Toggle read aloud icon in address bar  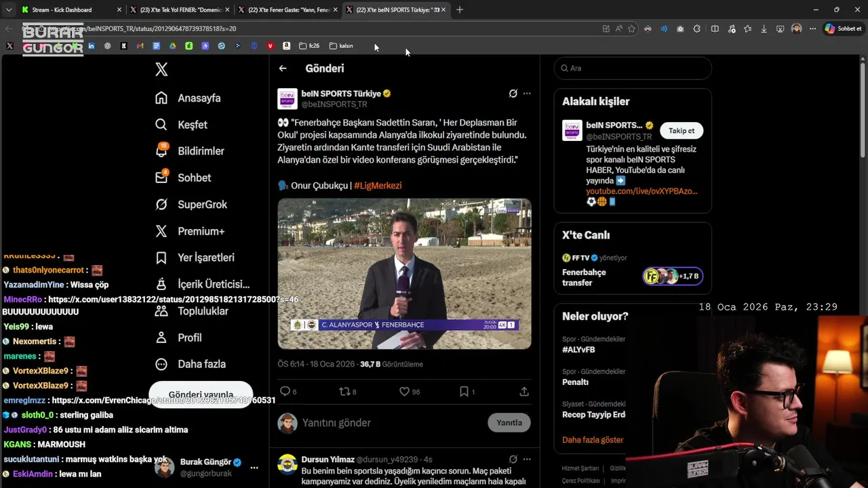[x=618, y=28]
